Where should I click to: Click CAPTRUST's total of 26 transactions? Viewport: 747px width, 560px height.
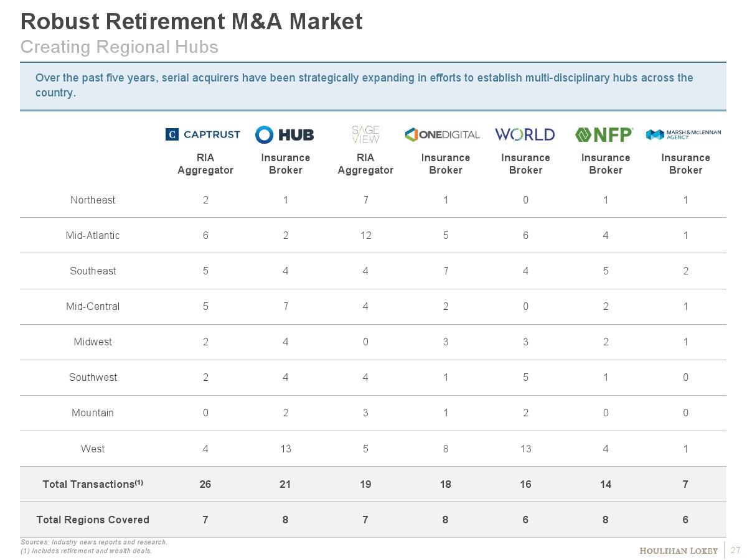click(x=205, y=484)
